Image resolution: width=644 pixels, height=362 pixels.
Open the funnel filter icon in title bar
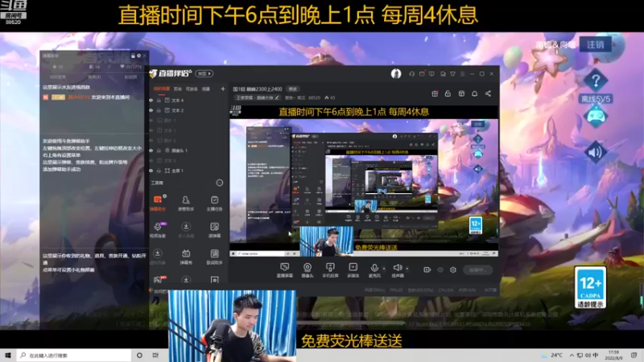click(x=452, y=74)
